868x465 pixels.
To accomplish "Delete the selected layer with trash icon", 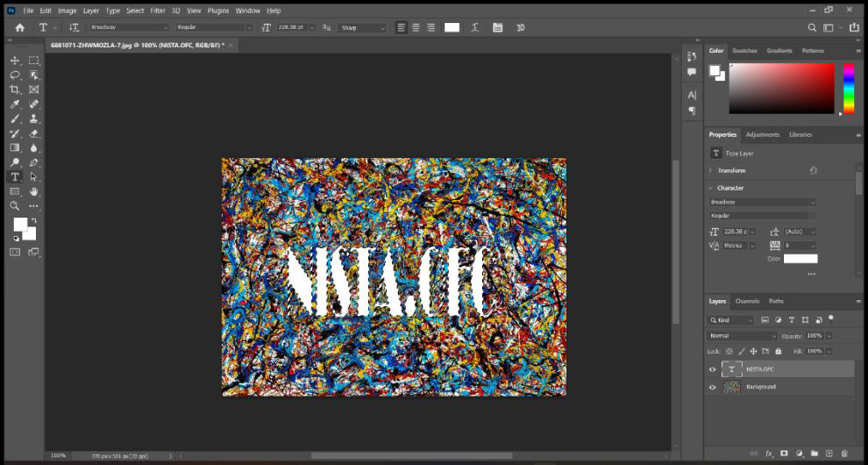I will click(x=844, y=454).
